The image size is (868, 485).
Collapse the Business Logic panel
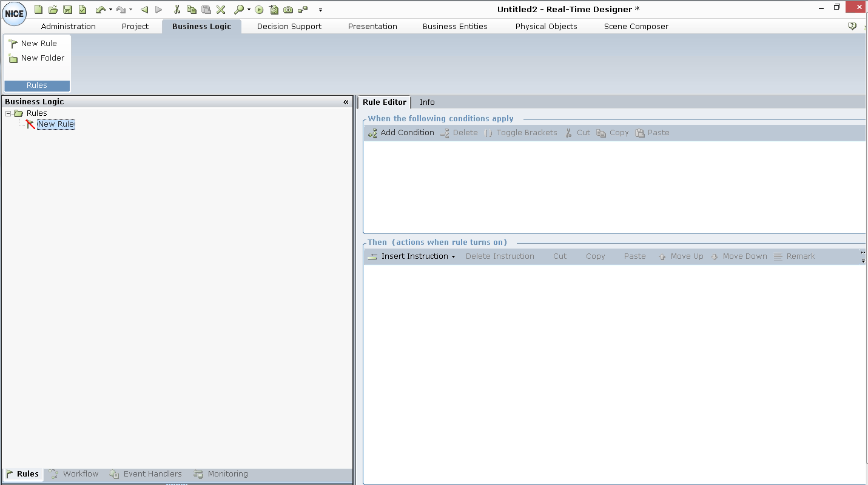346,102
